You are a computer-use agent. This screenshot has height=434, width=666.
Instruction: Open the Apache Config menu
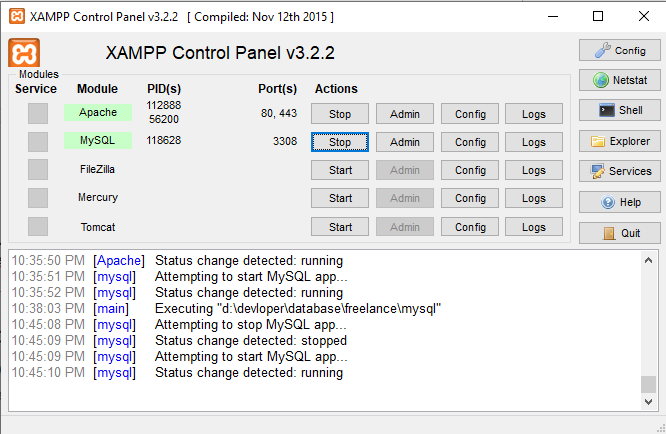coord(470,114)
